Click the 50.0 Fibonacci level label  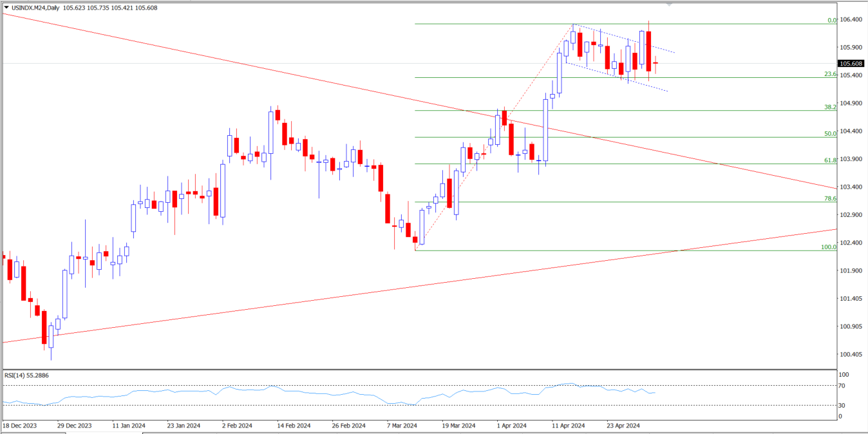pyautogui.click(x=830, y=133)
